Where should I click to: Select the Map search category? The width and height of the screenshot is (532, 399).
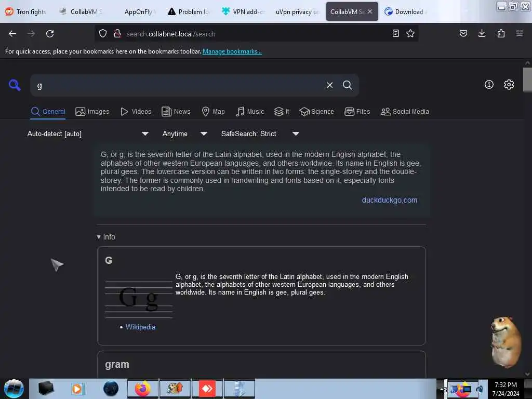[213, 112]
